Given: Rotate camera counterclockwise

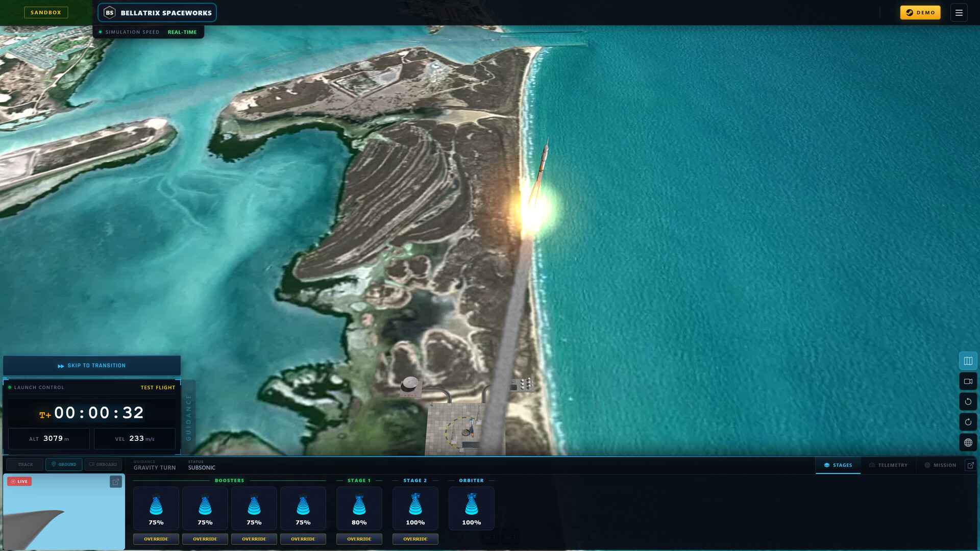Looking at the screenshot, I should pos(968,402).
